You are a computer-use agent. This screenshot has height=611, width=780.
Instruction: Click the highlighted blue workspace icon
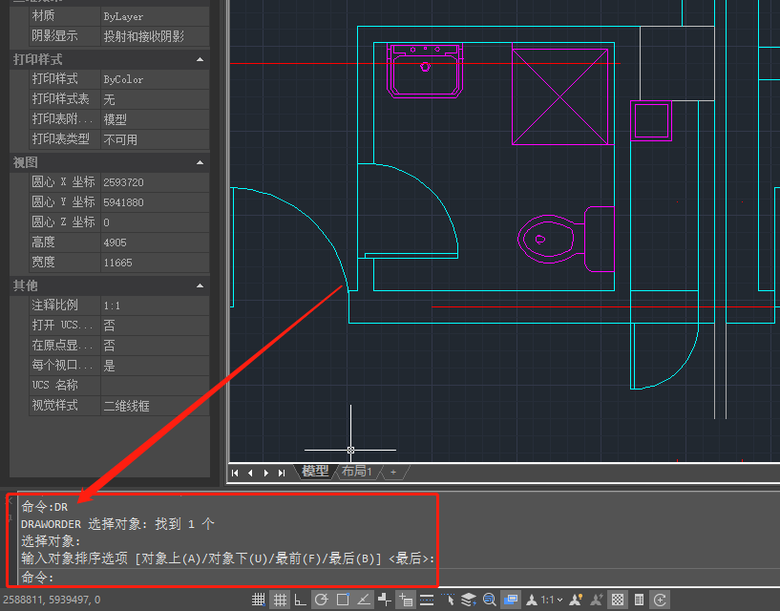[510, 600]
